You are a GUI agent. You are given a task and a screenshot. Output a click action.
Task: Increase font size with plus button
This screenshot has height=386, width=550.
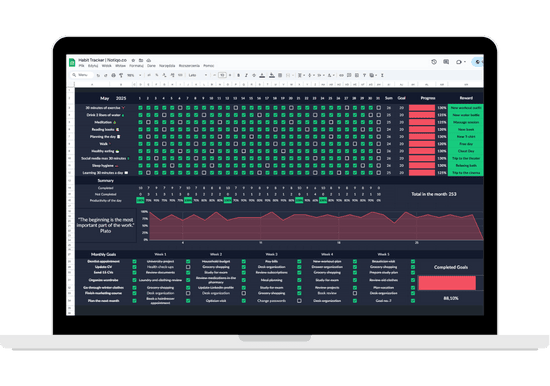230,75
